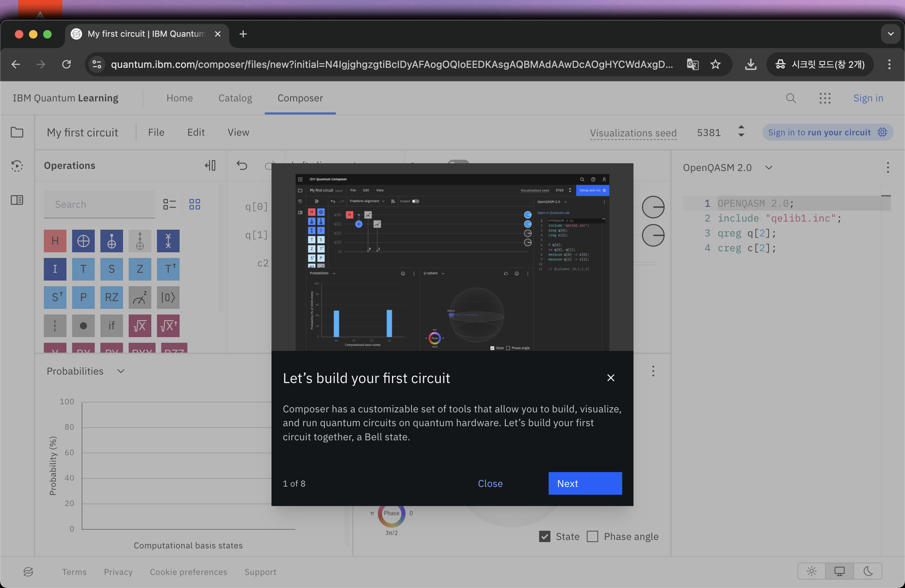
Task: Select the SWAP gate icon
Action: [168, 241]
